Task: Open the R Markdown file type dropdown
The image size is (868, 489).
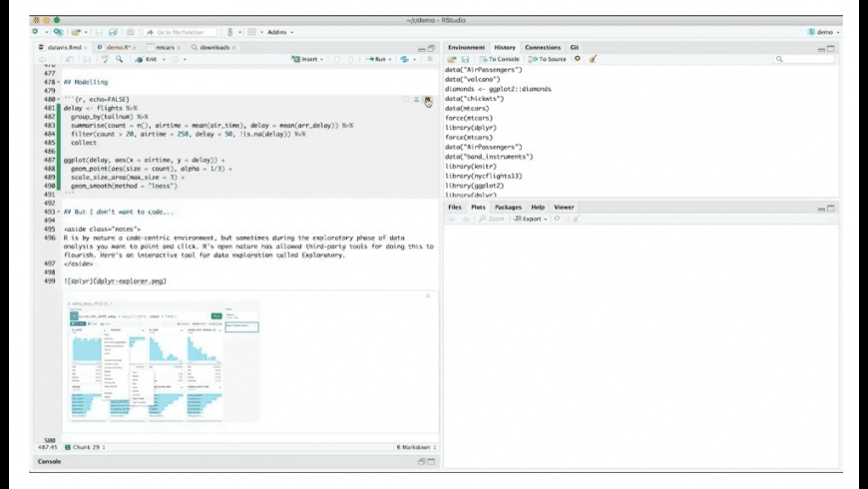Action: (416, 447)
